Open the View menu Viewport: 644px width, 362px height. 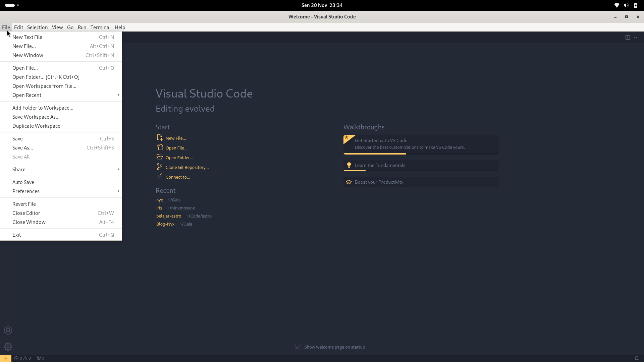click(57, 27)
